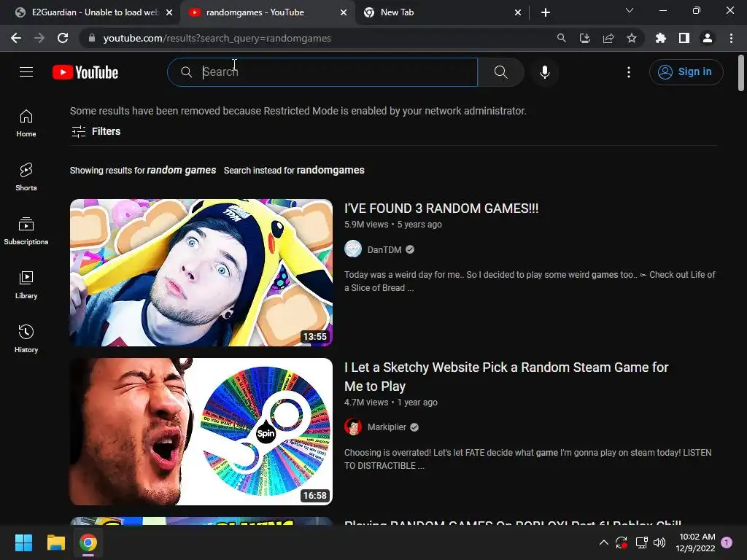Open History from sidebar
Image resolution: width=747 pixels, height=560 pixels.
pos(26,339)
